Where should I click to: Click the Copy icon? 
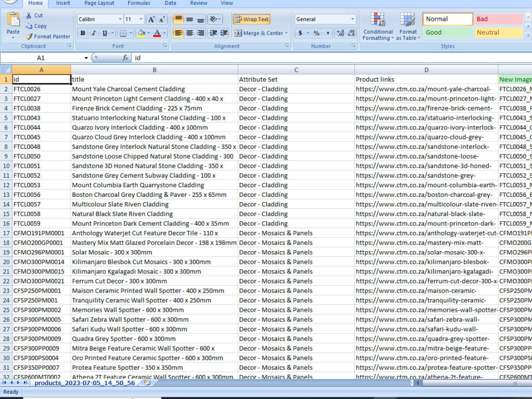(29, 26)
